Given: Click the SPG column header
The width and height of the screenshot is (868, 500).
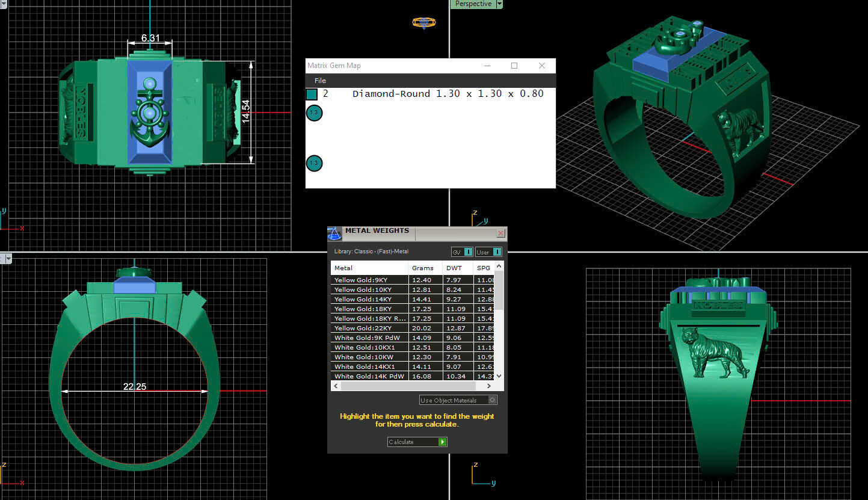Looking at the screenshot, I should point(484,268).
